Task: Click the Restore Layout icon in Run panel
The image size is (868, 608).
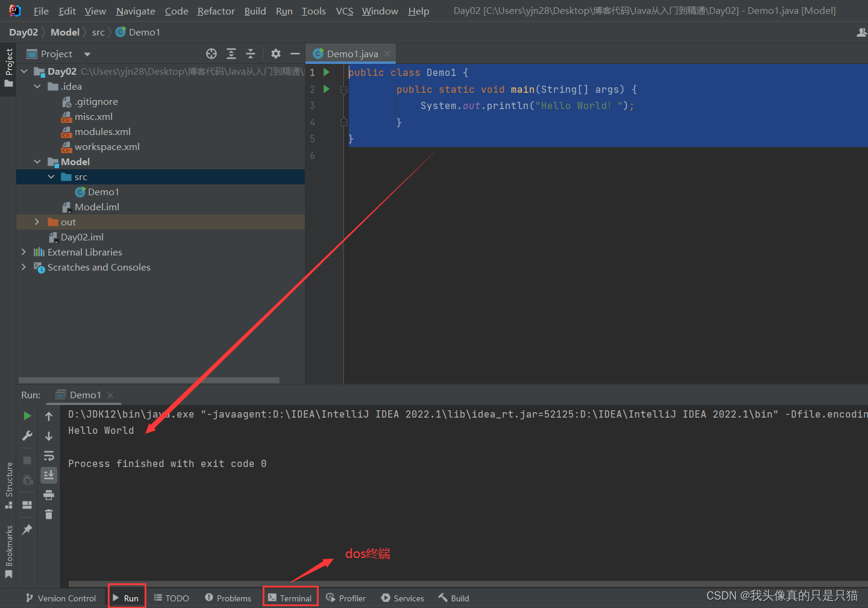Action: 27,505
